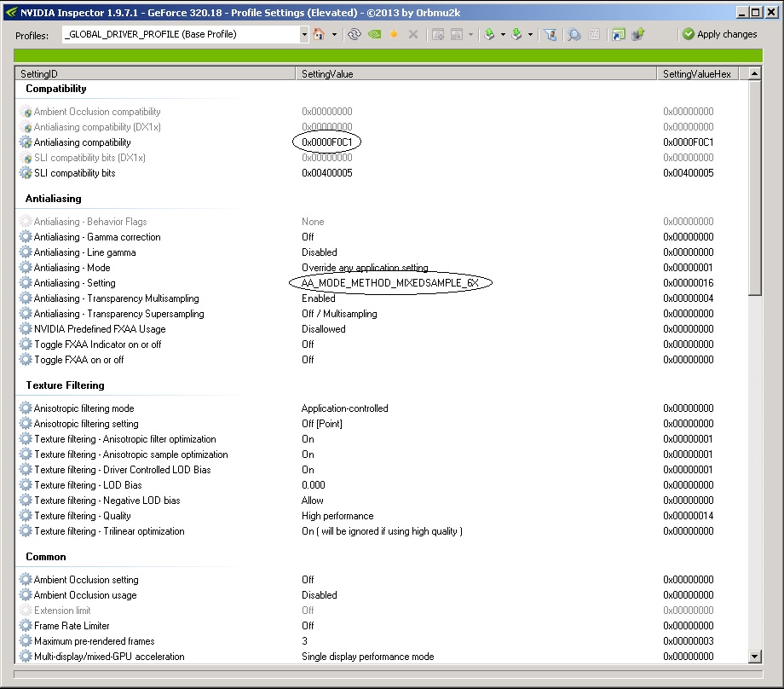Click 'Single display performance mode' value

click(x=368, y=657)
